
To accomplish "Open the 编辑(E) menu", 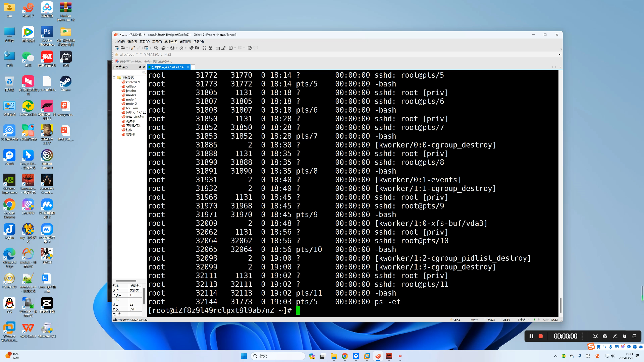I will pos(132,42).
